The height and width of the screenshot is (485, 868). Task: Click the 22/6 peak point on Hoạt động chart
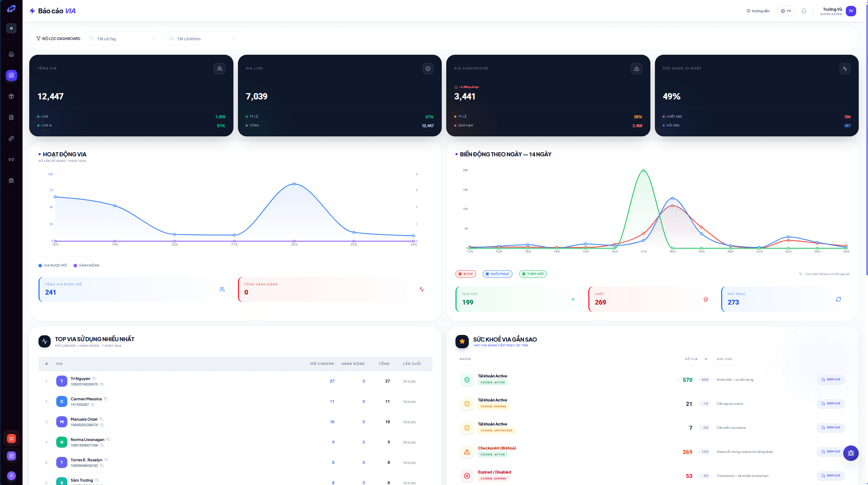pyautogui.click(x=294, y=184)
